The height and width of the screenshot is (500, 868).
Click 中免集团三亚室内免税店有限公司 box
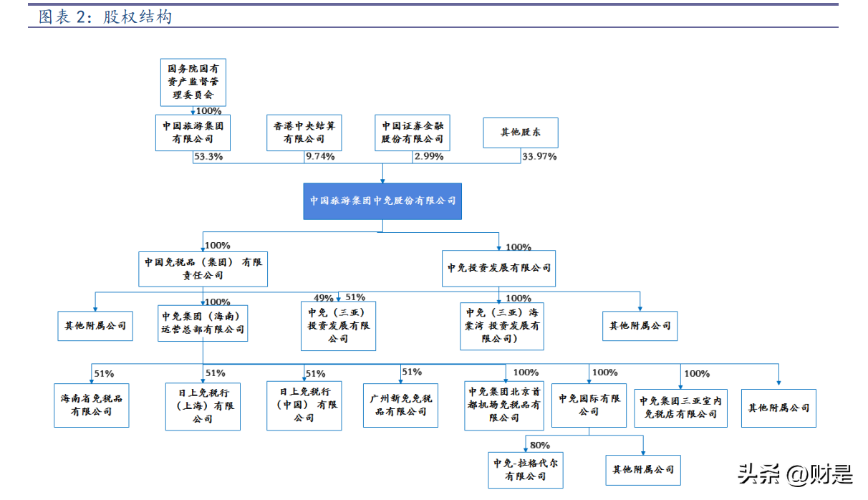tap(681, 408)
